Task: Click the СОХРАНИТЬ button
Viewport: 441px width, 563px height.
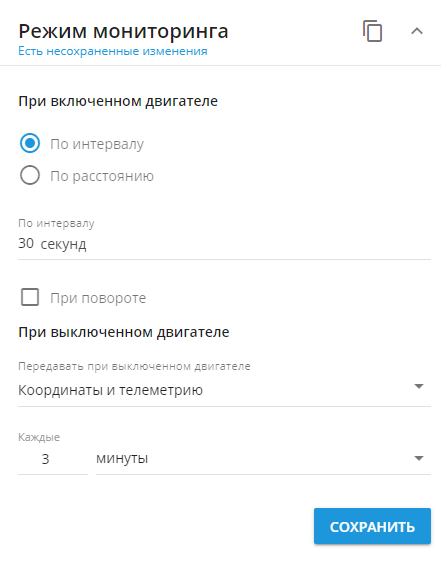Action: [372, 526]
